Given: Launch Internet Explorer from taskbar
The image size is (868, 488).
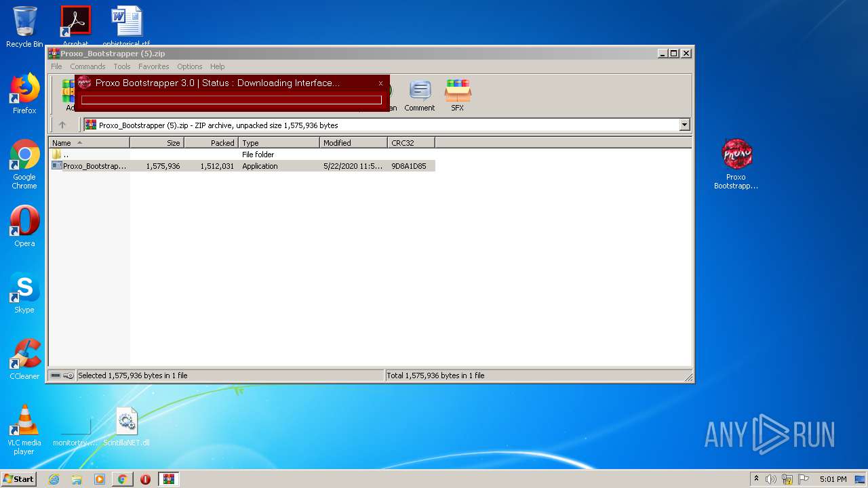Looking at the screenshot, I should 54,479.
